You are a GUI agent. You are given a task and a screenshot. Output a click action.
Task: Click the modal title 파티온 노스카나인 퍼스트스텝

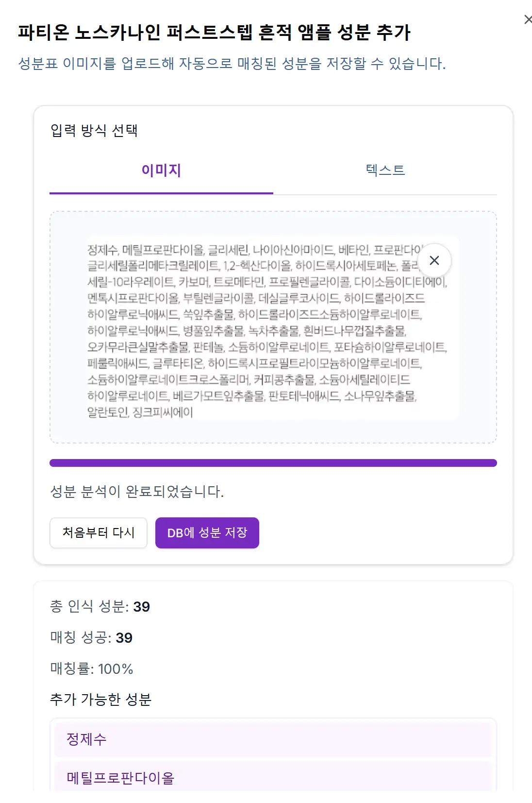[215, 32]
